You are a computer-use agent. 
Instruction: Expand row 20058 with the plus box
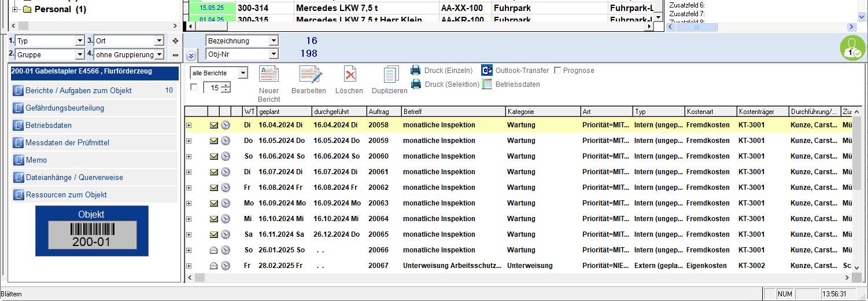pyautogui.click(x=189, y=125)
